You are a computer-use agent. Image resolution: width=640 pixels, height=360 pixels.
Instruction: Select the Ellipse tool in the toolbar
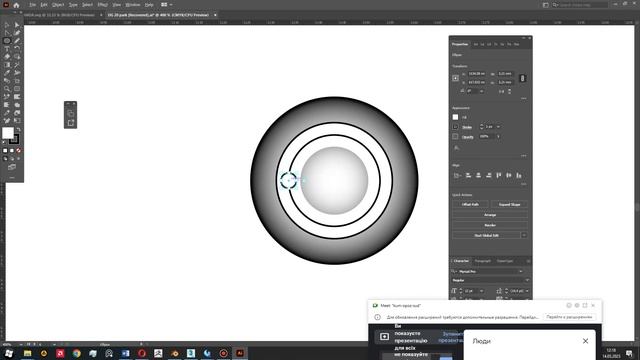[7, 41]
